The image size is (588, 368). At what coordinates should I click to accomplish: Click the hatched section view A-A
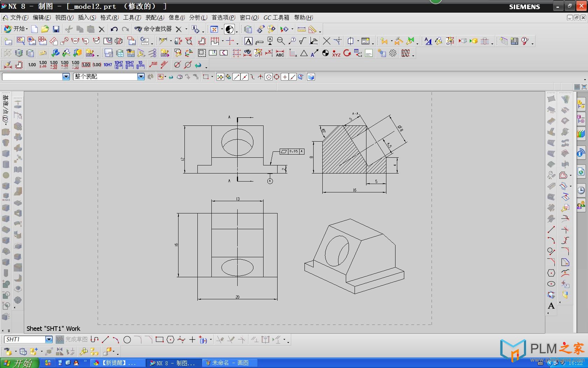pyautogui.click(x=354, y=149)
